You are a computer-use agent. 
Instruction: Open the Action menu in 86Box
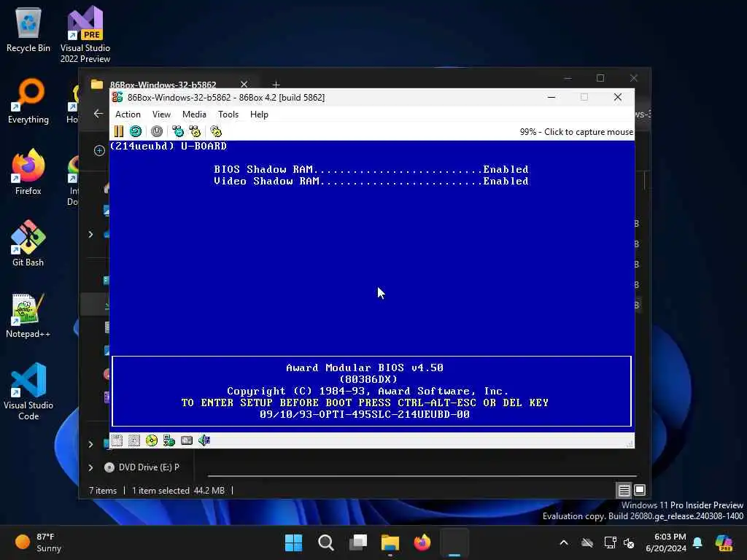click(x=128, y=114)
